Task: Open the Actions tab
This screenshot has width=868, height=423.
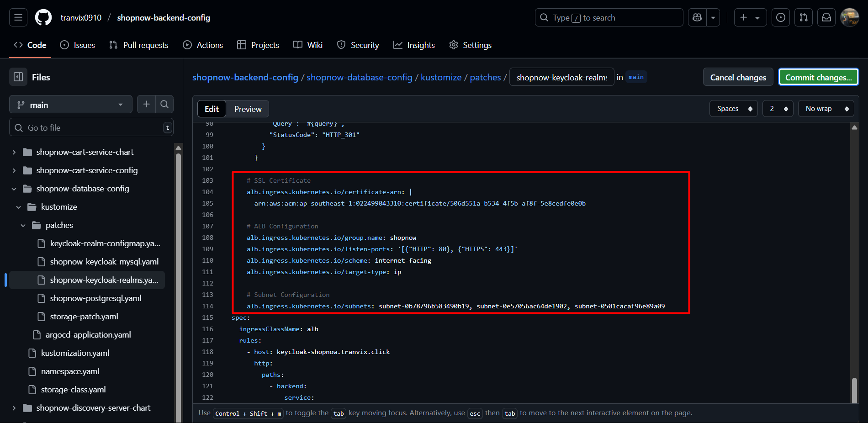Action: (203, 45)
